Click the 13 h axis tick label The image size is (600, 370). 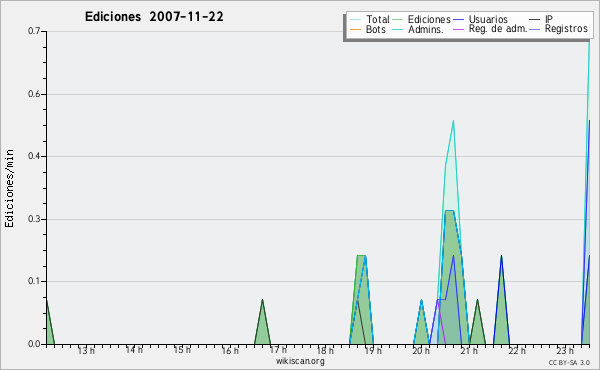tap(86, 350)
